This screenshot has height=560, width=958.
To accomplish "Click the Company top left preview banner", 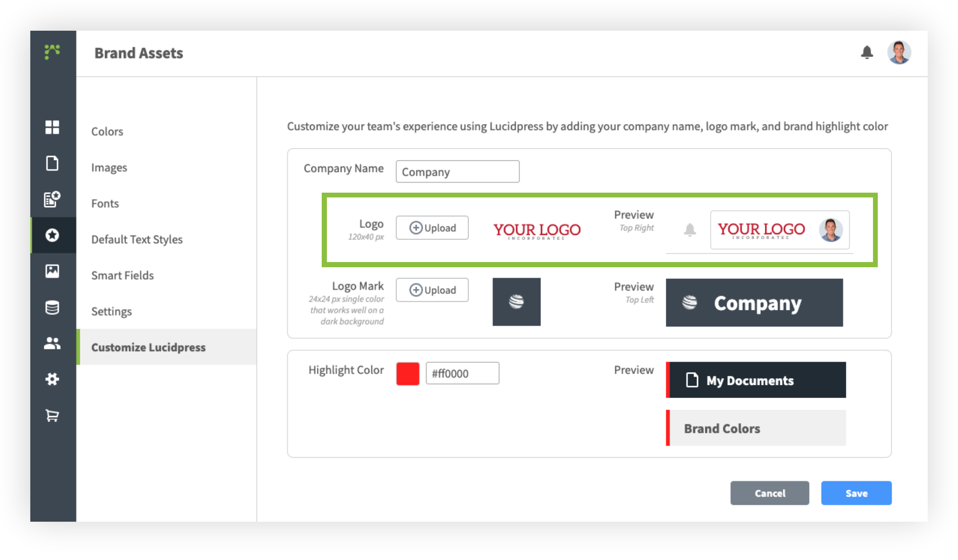I will click(754, 303).
